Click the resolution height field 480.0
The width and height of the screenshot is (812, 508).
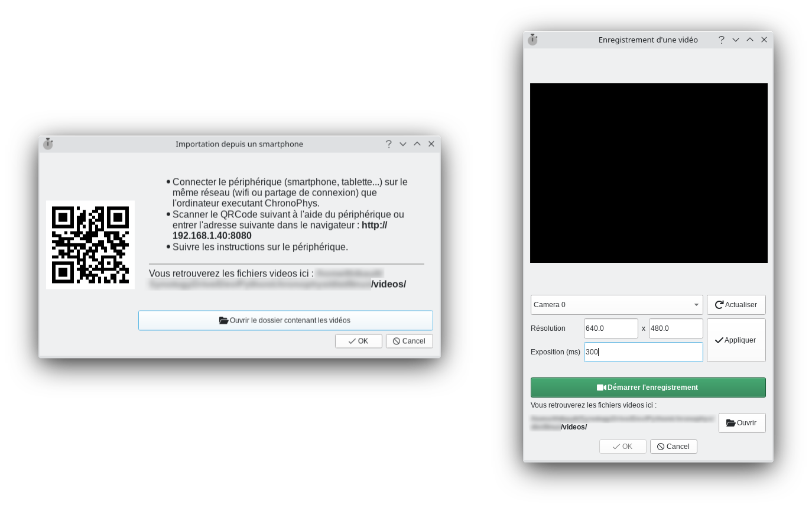(x=675, y=328)
